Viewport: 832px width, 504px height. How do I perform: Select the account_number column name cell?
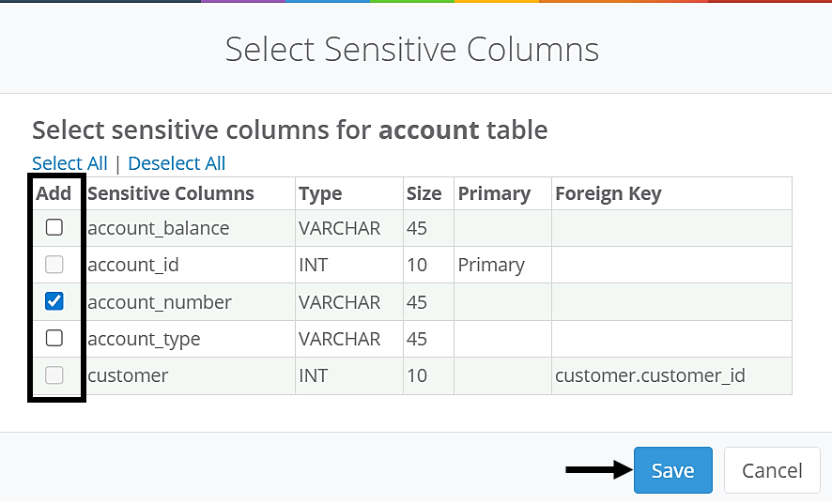[x=160, y=302]
